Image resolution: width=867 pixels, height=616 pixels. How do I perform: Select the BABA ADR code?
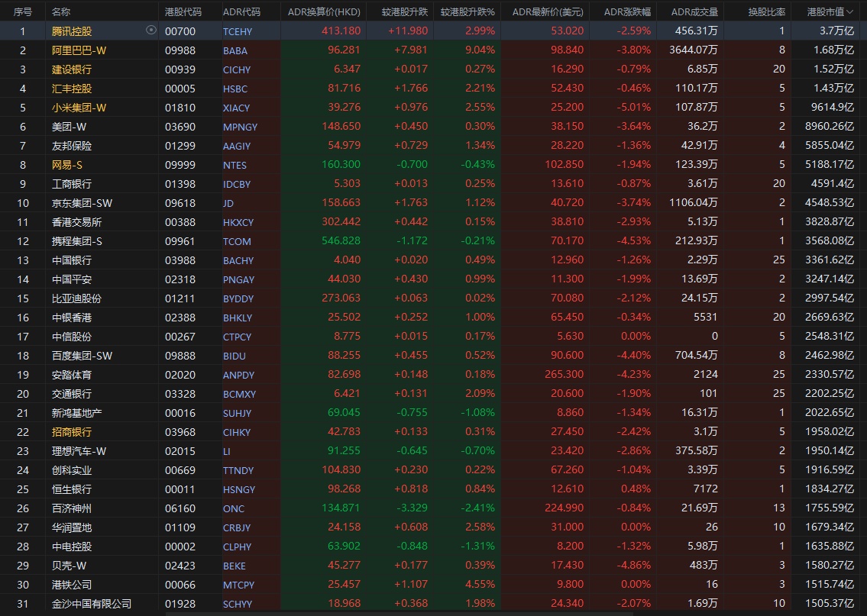pyautogui.click(x=235, y=50)
